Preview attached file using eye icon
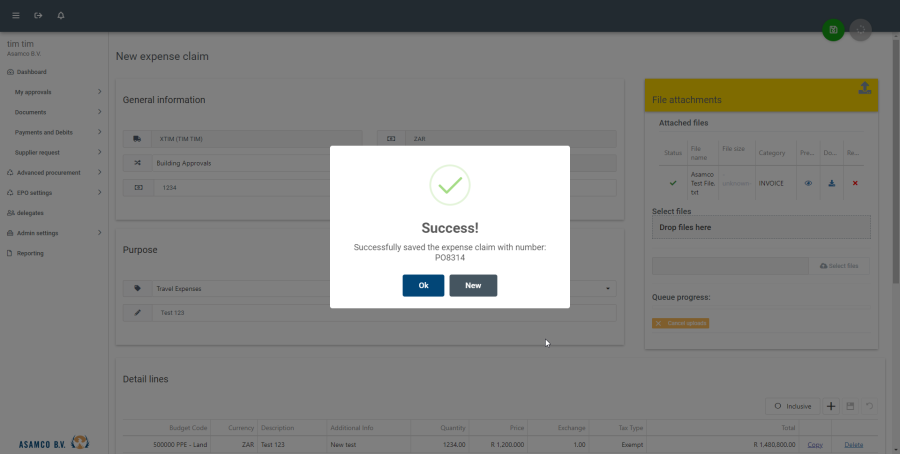Viewport: 900px width, 454px height. [808, 183]
